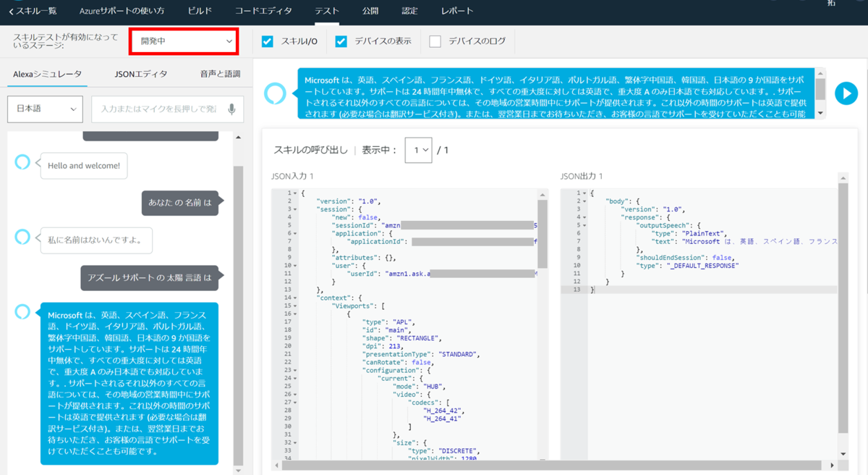Screen dimensions: 868x475
Task: Select the テスト tab
Action: coord(327,11)
